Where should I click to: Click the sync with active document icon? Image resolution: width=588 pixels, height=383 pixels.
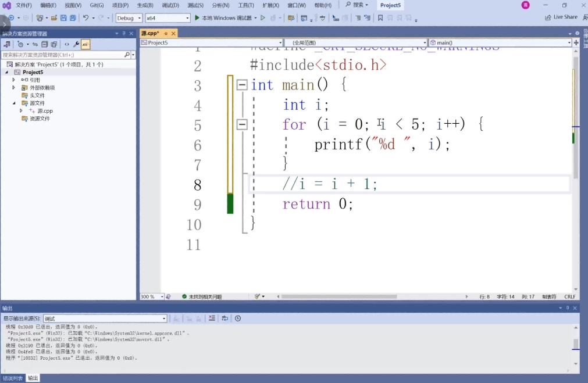point(35,44)
